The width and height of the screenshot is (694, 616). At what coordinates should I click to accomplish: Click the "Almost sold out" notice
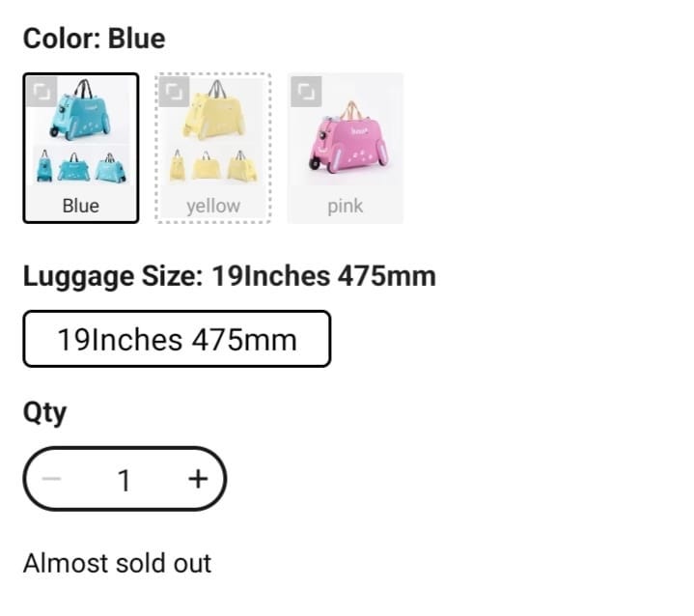point(117,563)
